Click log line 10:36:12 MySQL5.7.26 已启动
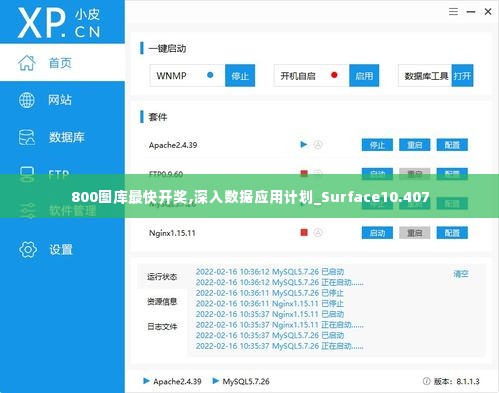Image resolution: width=499 pixels, height=393 pixels. pyautogui.click(x=270, y=272)
